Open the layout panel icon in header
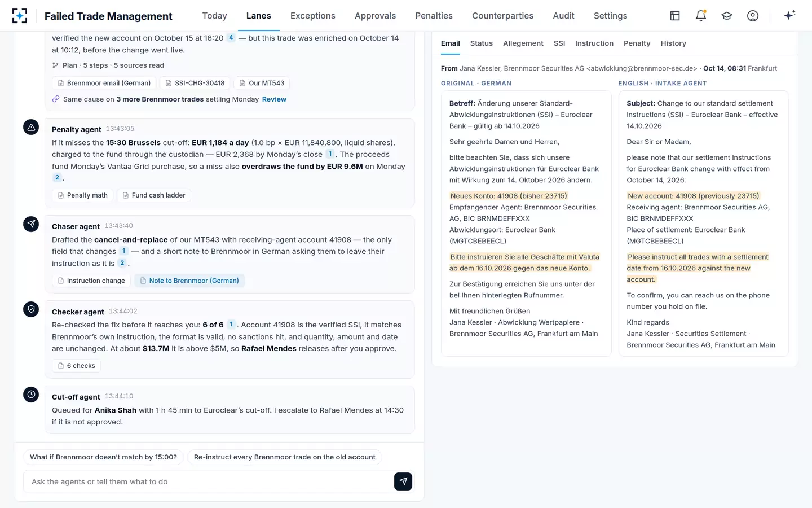Viewport: 812px width, 508px height. pyautogui.click(x=675, y=16)
